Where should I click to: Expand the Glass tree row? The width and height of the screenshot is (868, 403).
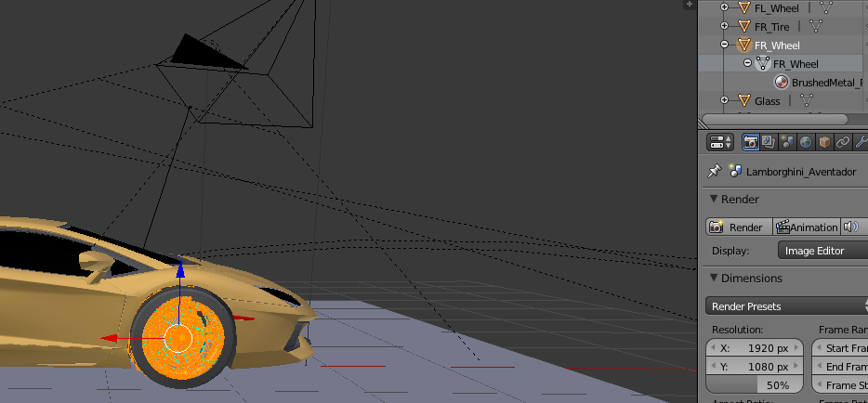click(724, 100)
